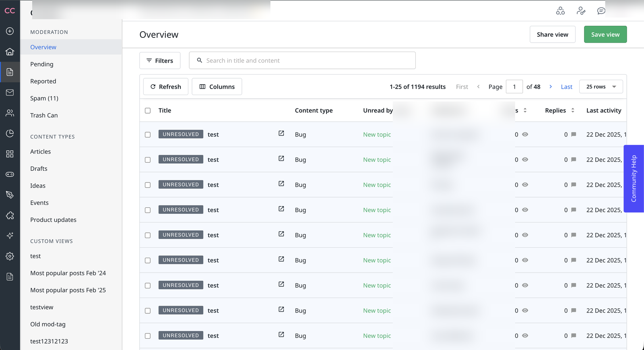Click the 1-25 of 1194 results text
This screenshot has height=350, width=644.
tap(417, 87)
